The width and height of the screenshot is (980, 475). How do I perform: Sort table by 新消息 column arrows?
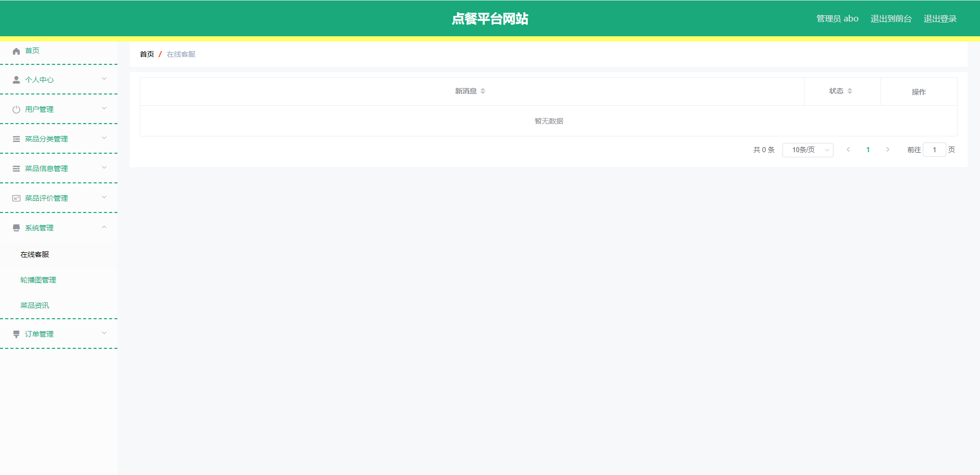tap(483, 91)
